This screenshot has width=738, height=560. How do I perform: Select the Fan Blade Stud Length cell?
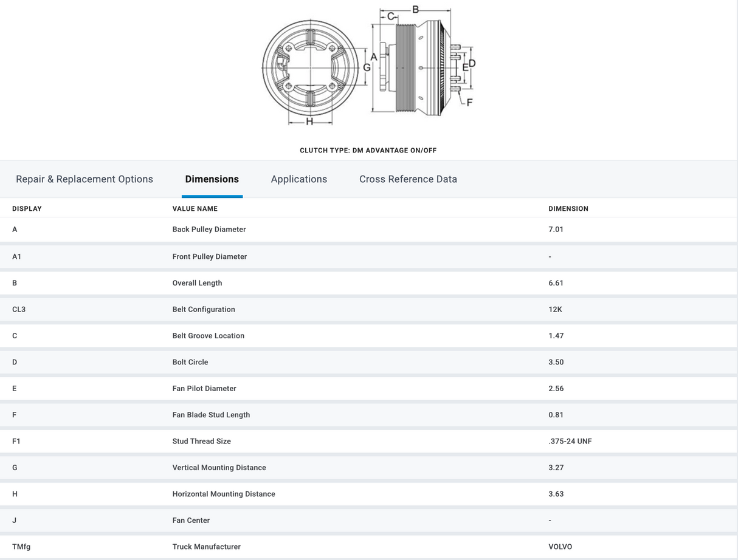pyautogui.click(x=212, y=415)
